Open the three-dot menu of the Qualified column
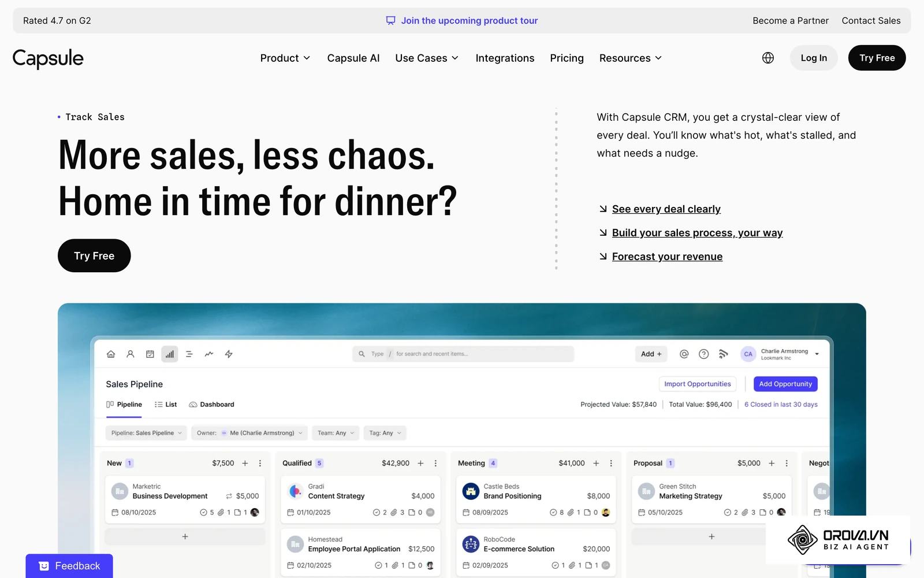 [x=435, y=464]
